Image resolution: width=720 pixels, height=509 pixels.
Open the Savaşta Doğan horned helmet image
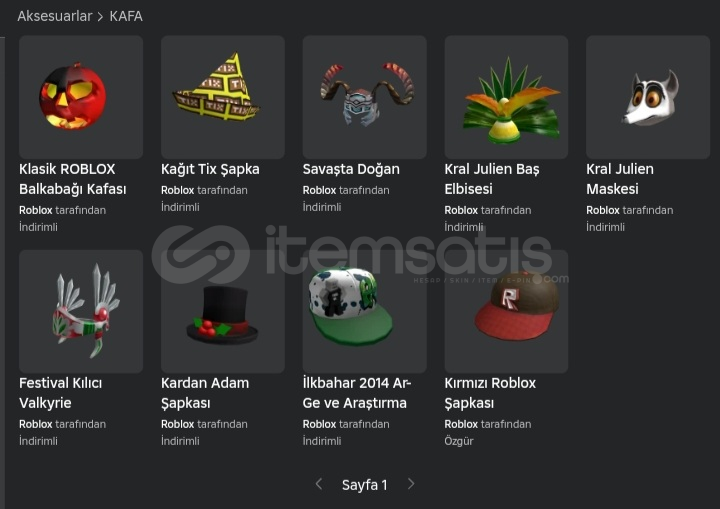click(x=365, y=97)
